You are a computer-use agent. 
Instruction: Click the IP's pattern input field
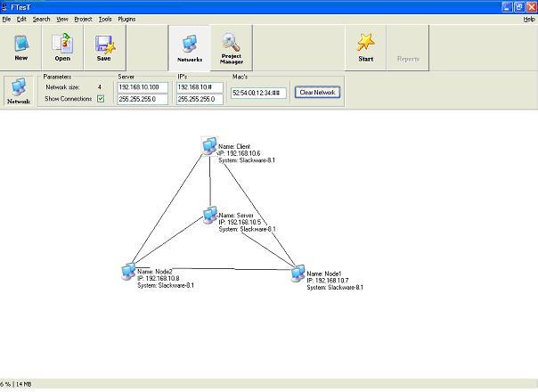pos(200,87)
